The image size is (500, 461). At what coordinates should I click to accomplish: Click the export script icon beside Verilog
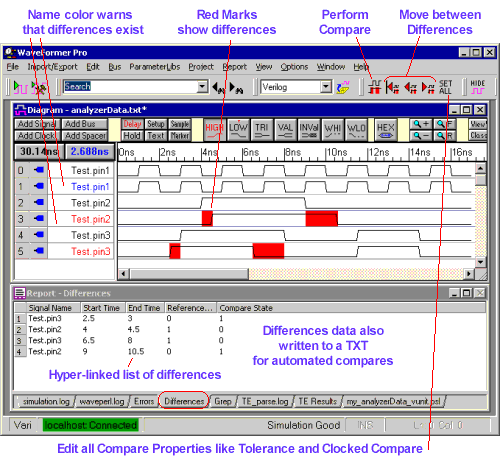[343, 87]
